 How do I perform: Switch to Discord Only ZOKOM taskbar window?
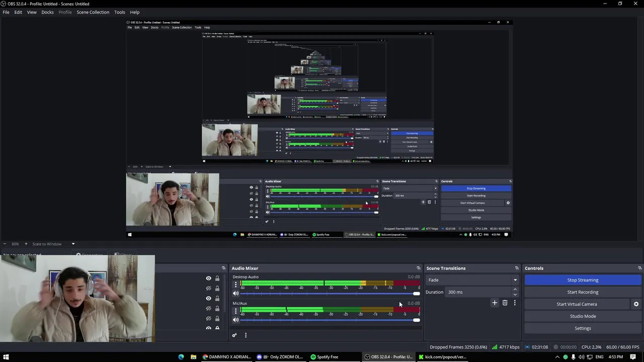coord(281,357)
